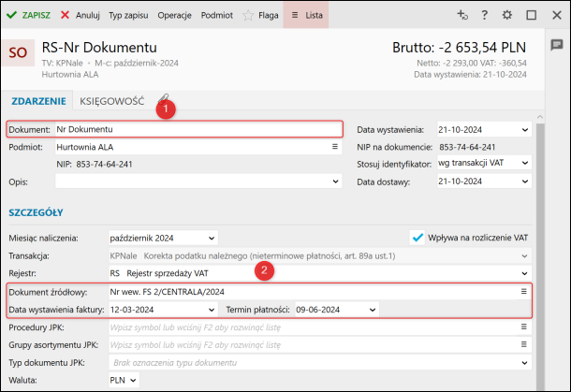Edit the Dokument number field
Viewport: 571px width, 392px height.
(198, 129)
